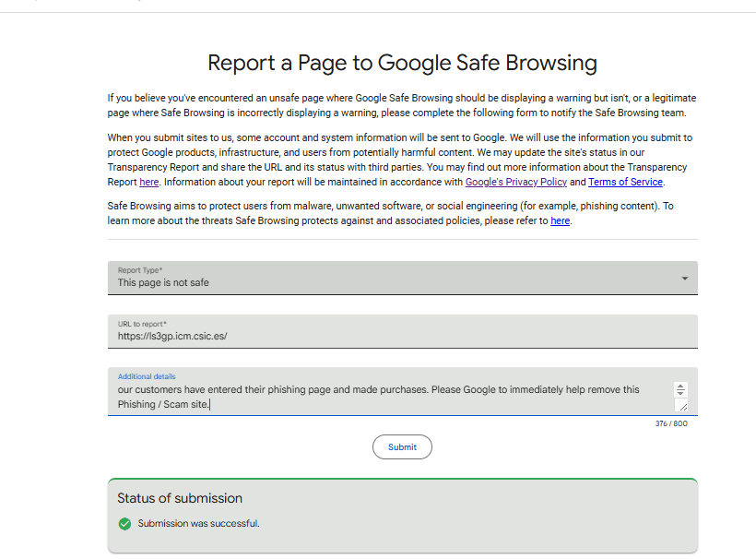The image size is (756, 559).
Task: Click the Report Type dropdown arrow
Action: point(684,279)
